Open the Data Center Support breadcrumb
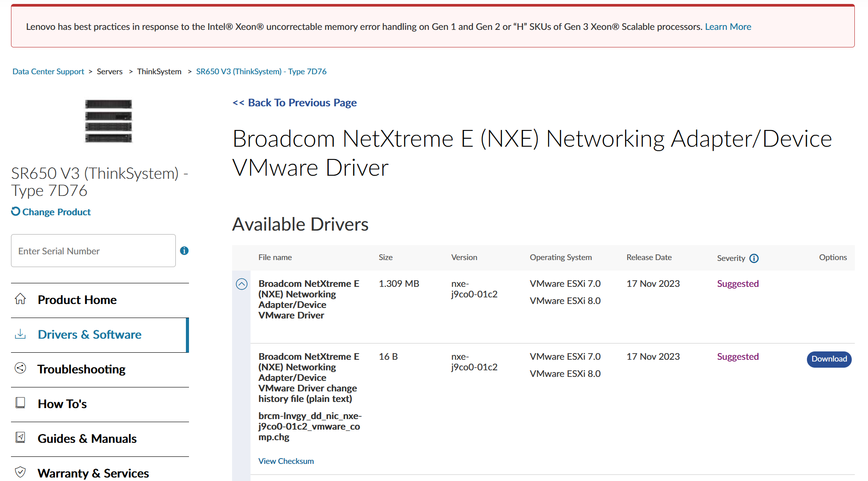This screenshot has width=868, height=481. [x=48, y=72]
